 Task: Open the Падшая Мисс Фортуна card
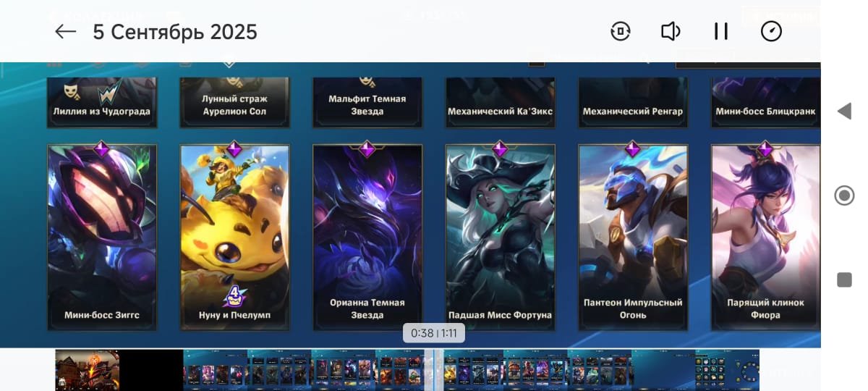pos(500,237)
